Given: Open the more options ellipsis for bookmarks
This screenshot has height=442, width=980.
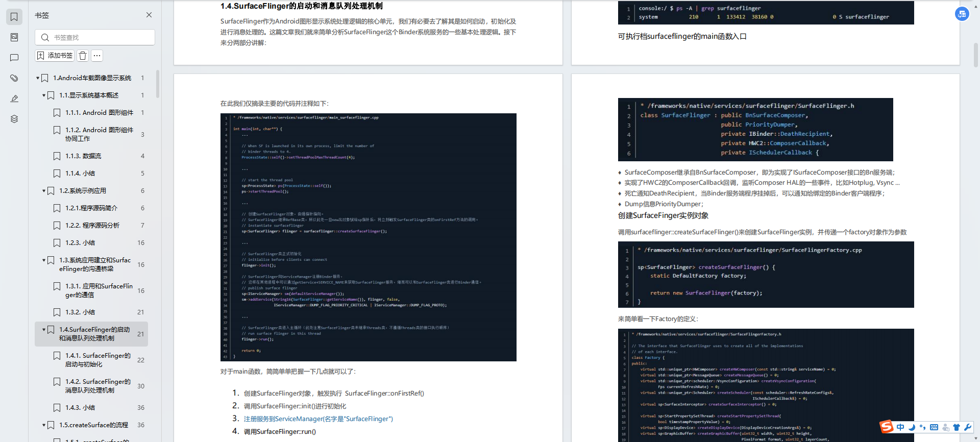Looking at the screenshot, I should coord(97,56).
